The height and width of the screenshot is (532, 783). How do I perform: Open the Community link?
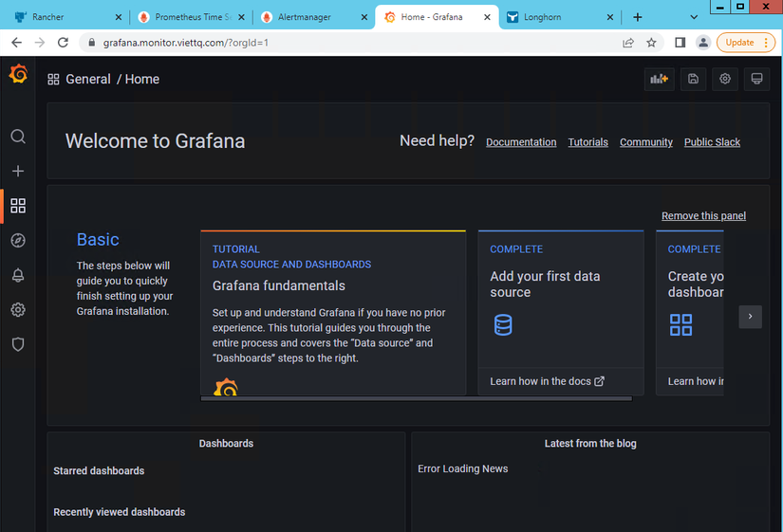pos(646,142)
